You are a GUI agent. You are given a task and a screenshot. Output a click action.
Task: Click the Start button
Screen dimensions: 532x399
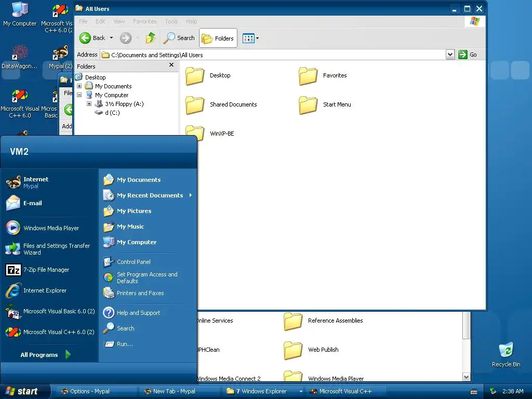coord(25,391)
